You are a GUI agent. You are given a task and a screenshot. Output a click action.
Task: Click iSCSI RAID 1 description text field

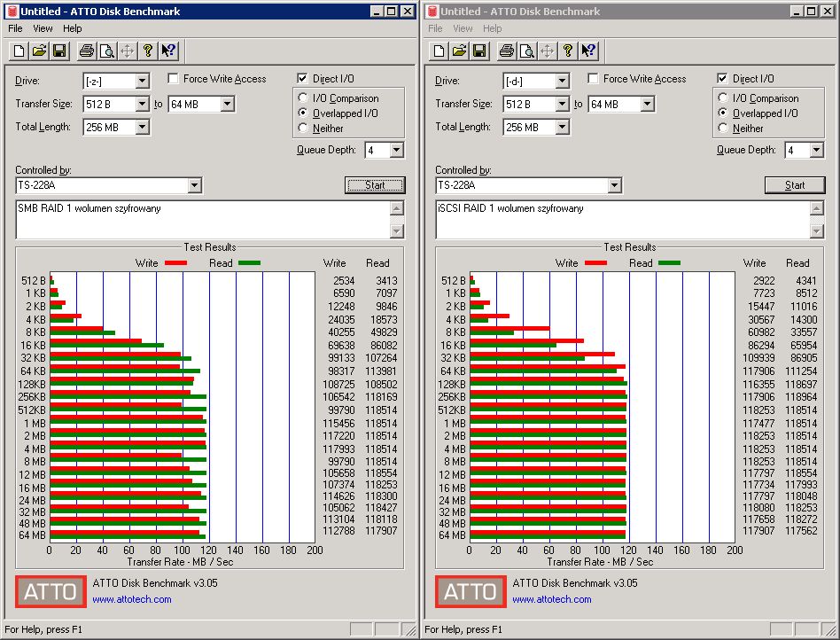pyautogui.click(x=624, y=220)
